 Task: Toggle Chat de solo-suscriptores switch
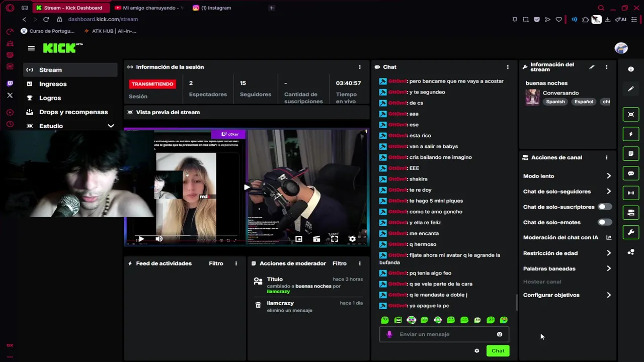[604, 207]
